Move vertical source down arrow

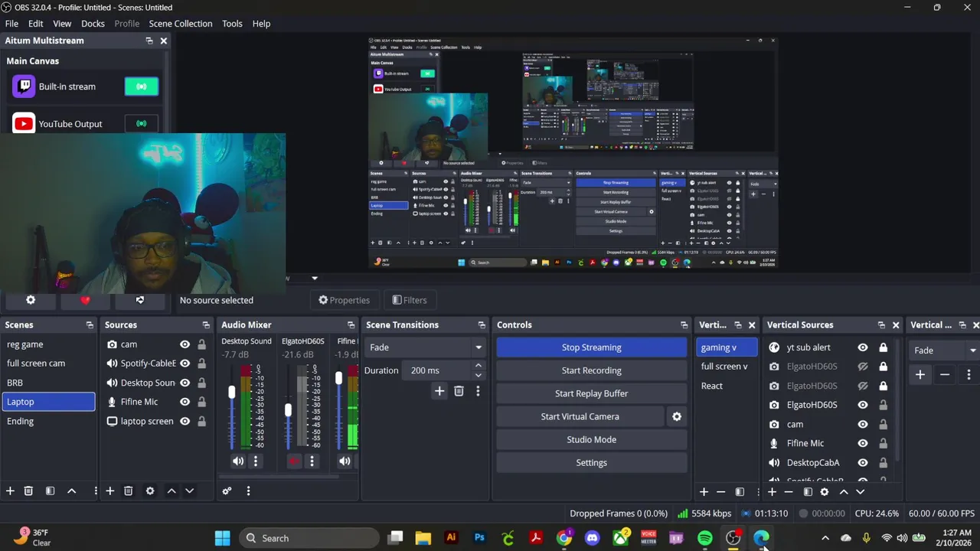pos(861,492)
